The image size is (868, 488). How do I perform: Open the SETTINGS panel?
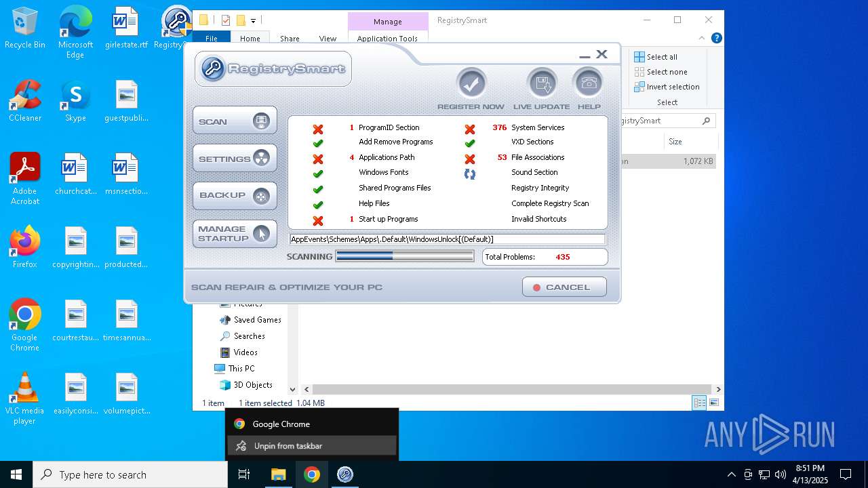(x=235, y=159)
